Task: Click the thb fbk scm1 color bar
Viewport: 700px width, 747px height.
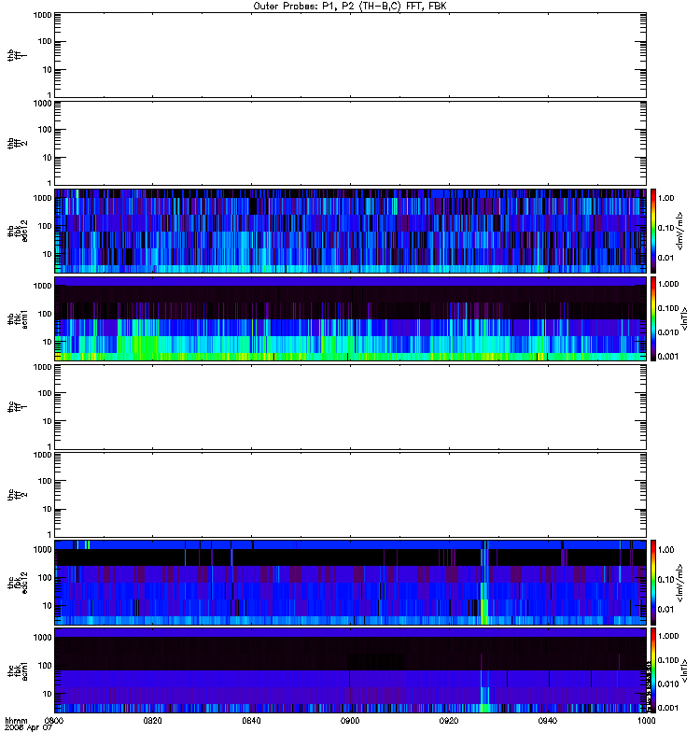Action: tap(653, 318)
